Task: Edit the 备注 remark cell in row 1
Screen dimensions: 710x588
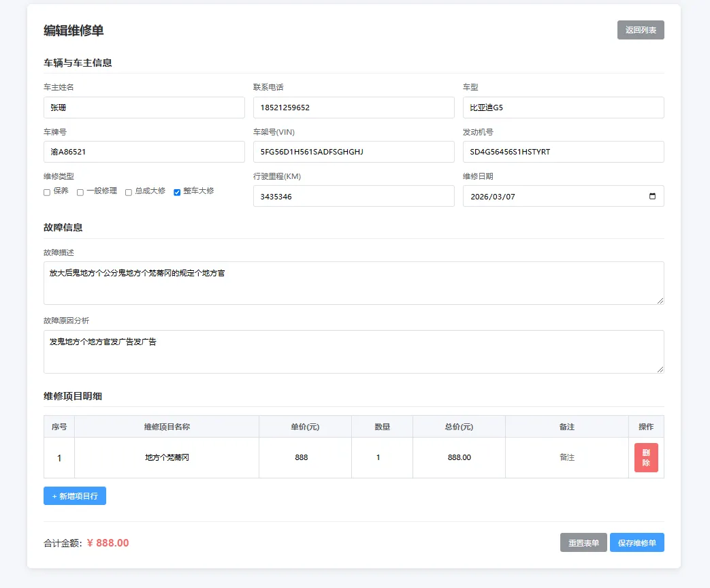Action: [x=567, y=457]
